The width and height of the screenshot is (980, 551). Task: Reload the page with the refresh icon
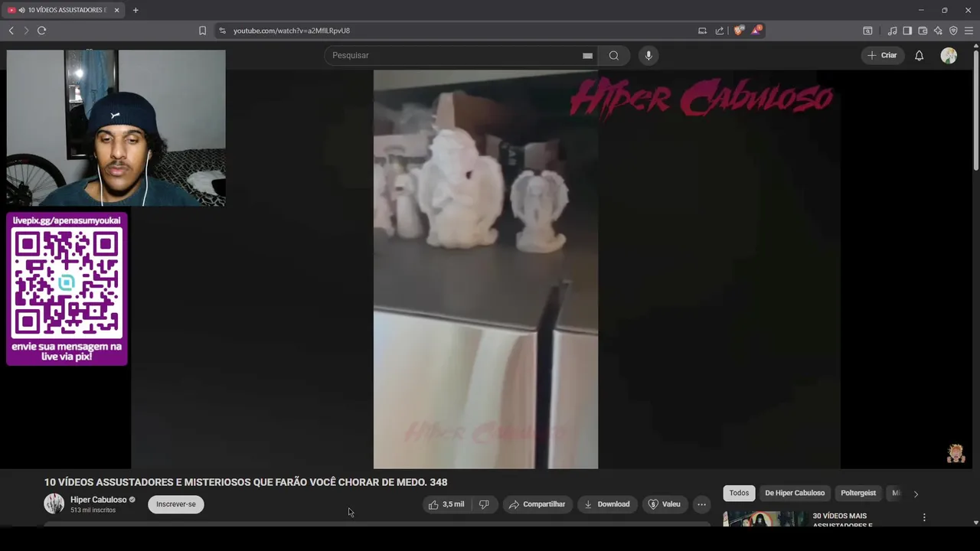click(41, 31)
